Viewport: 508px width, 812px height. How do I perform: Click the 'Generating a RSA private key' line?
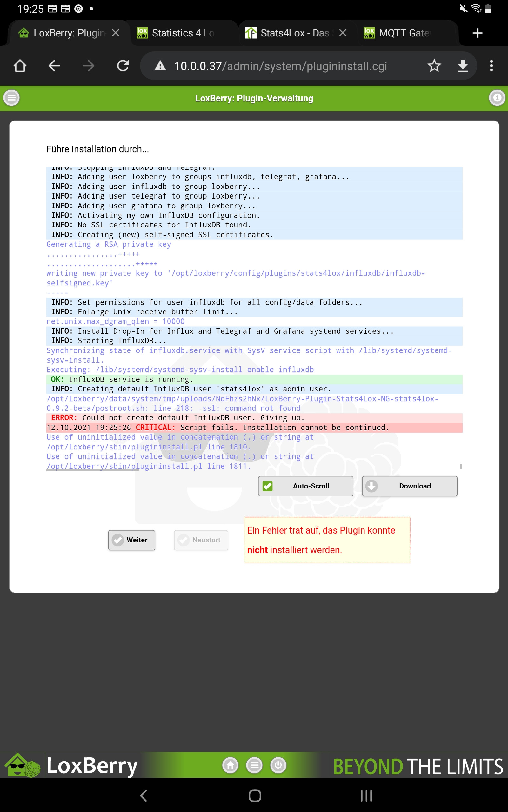(x=109, y=244)
